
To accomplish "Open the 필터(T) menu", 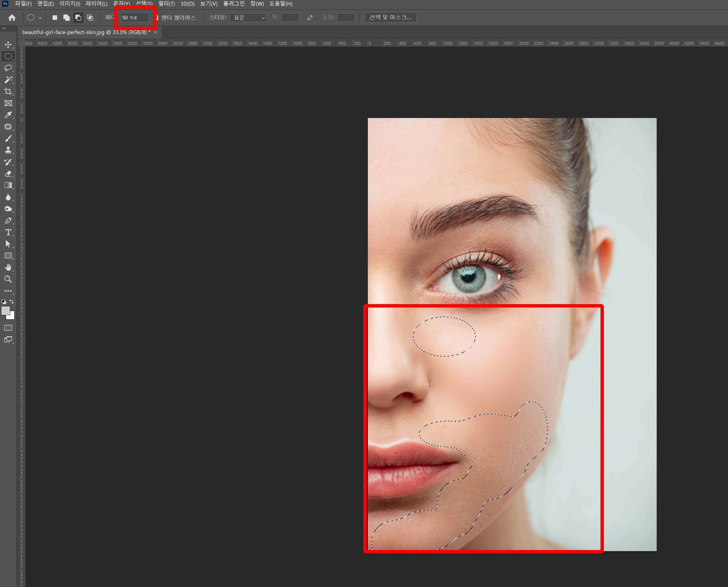I will [167, 4].
